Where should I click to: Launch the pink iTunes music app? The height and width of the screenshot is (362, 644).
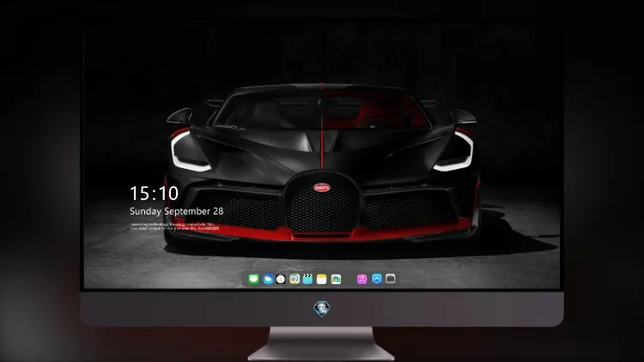[x=361, y=279]
